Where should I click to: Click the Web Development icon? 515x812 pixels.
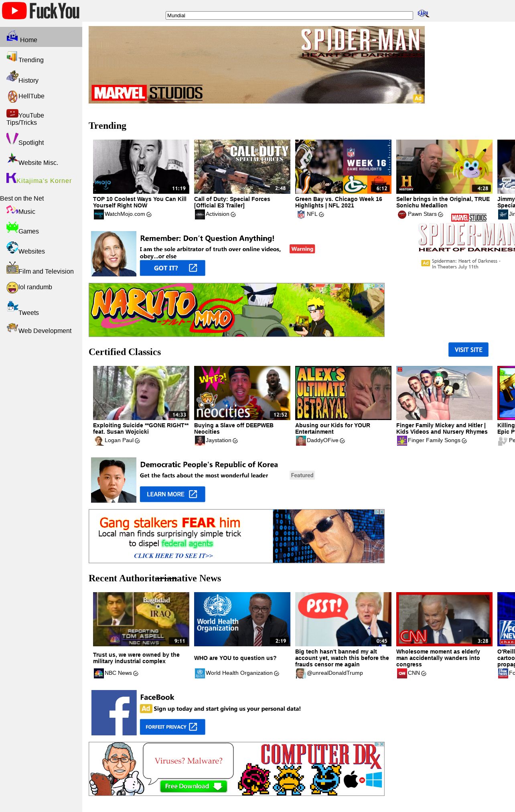12,328
